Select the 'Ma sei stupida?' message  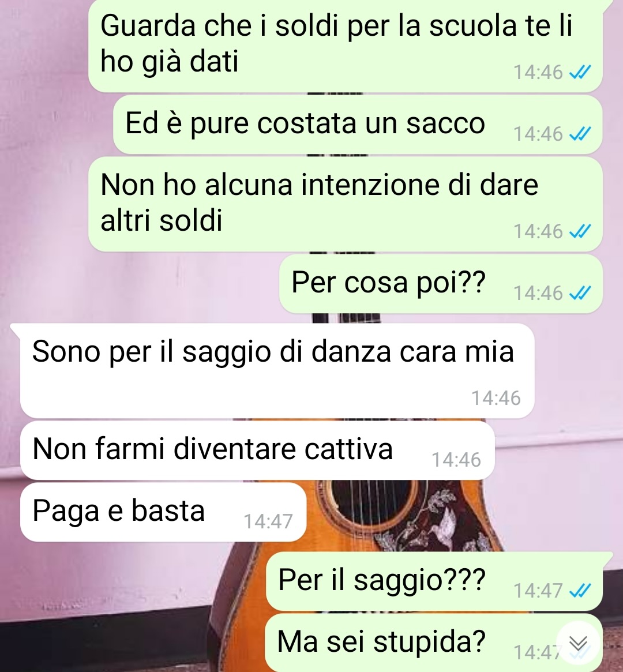(x=434, y=643)
